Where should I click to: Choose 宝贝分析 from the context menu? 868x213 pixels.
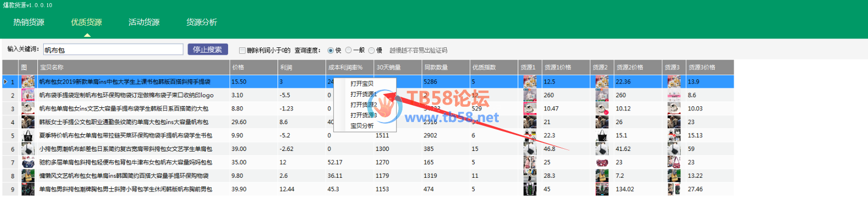pyautogui.click(x=362, y=126)
